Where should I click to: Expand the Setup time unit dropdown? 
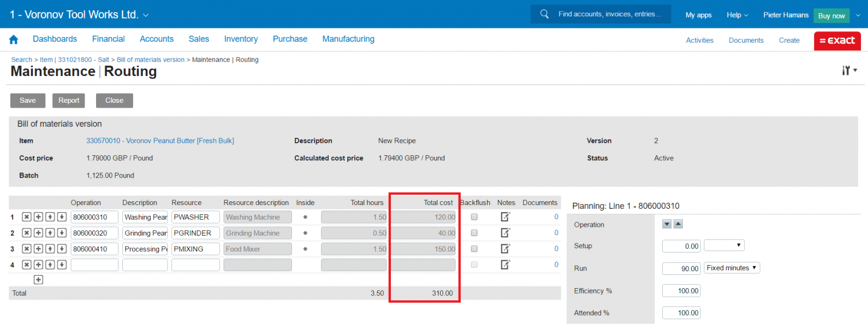724,245
